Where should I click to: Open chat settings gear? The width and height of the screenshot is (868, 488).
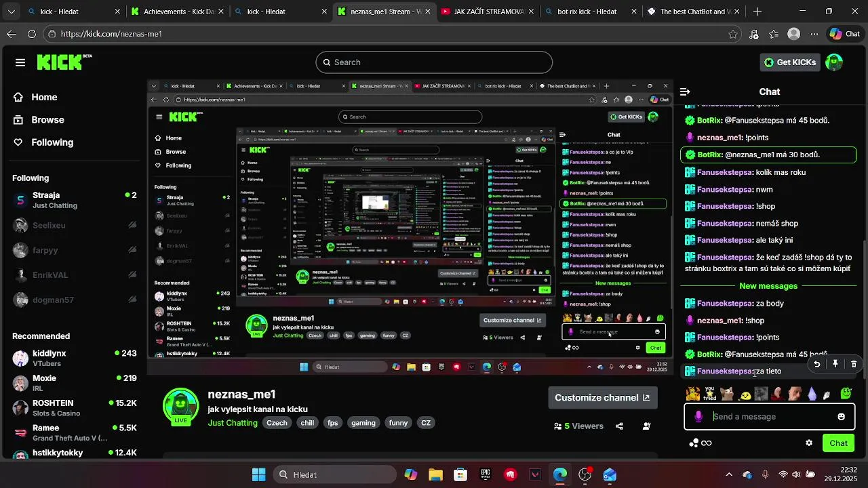(x=809, y=443)
